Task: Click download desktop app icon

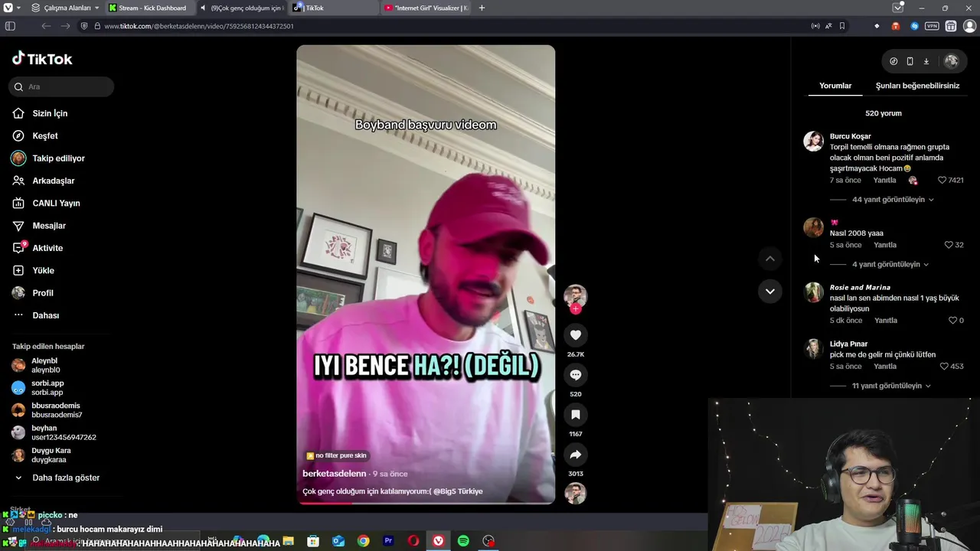Action: click(x=926, y=61)
